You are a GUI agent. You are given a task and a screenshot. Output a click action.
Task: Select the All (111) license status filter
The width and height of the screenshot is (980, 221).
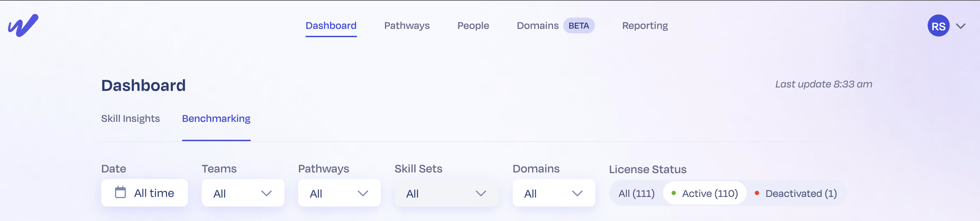click(x=636, y=193)
